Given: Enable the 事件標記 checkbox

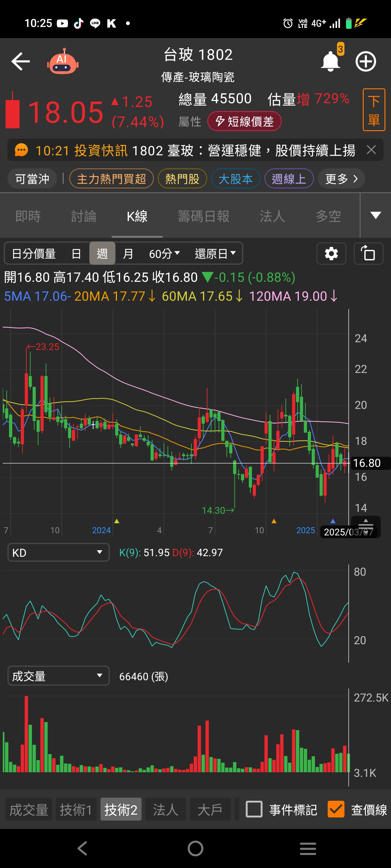Looking at the screenshot, I should (x=254, y=809).
